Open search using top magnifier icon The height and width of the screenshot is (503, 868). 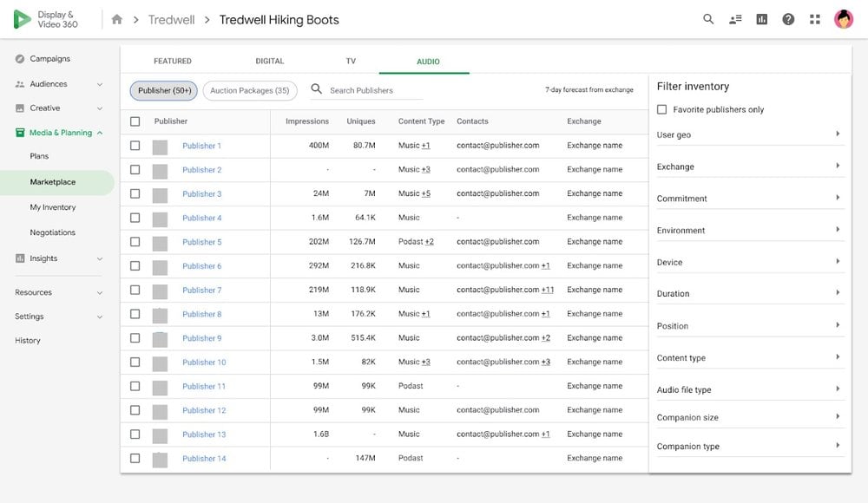pos(708,19)
